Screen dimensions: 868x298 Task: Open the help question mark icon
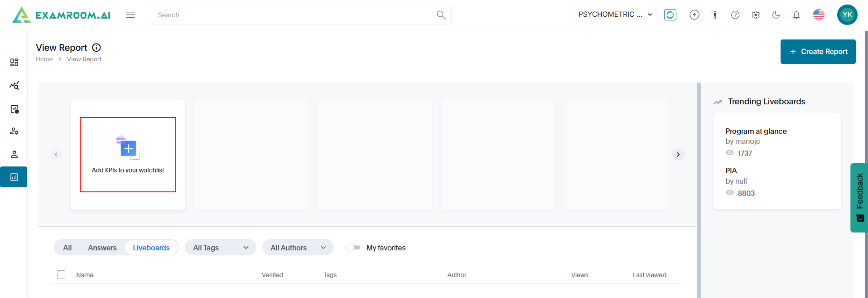point(735,15)
